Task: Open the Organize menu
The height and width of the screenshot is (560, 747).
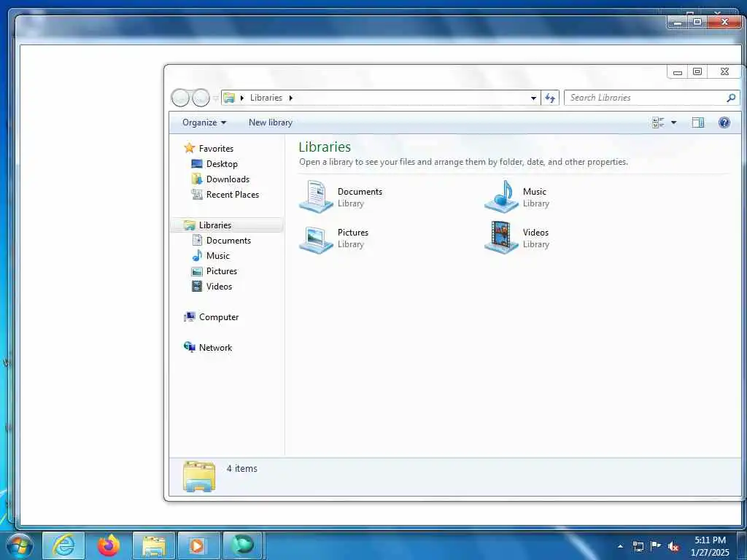Action: pyautogui.click(x=204, y=122)
